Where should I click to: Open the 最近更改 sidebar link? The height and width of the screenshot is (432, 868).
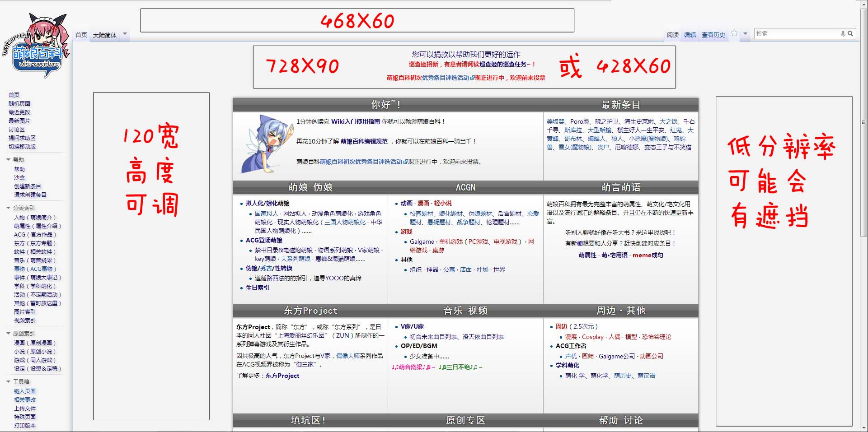point(19,112)
